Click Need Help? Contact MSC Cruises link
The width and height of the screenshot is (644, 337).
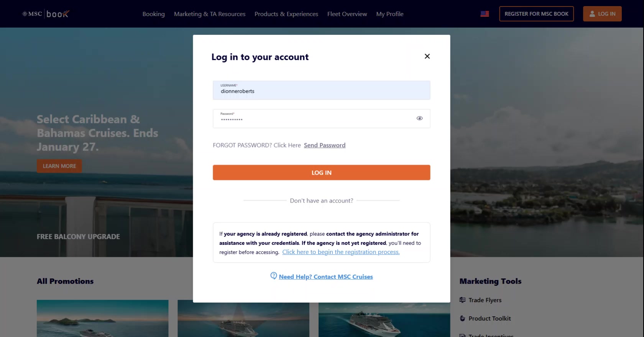326,277
